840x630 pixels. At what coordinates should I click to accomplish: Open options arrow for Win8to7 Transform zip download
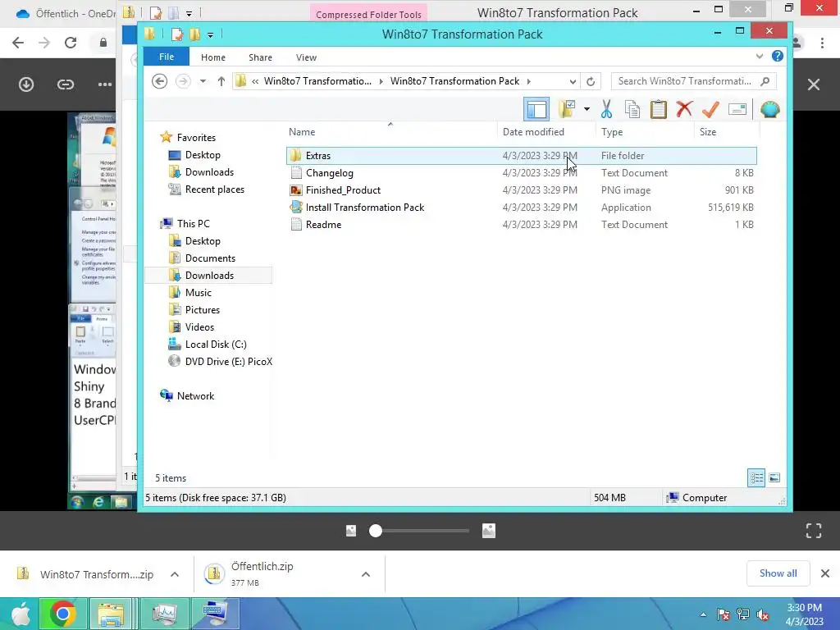coord(174,574)
